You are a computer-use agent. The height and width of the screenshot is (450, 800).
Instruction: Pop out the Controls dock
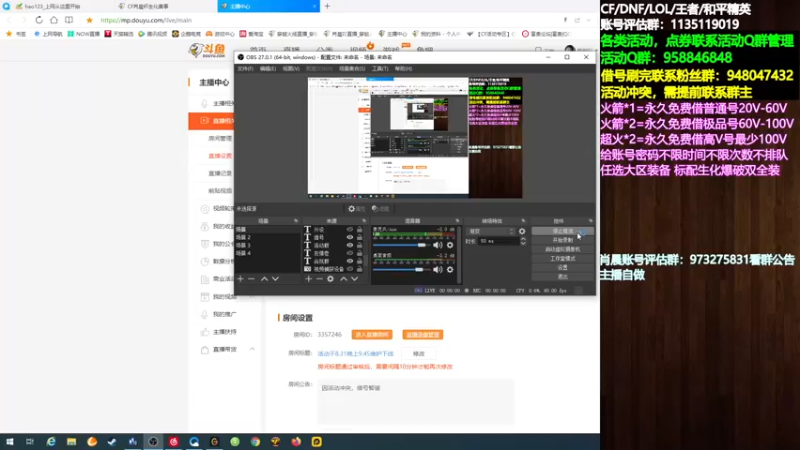[590, 221]
